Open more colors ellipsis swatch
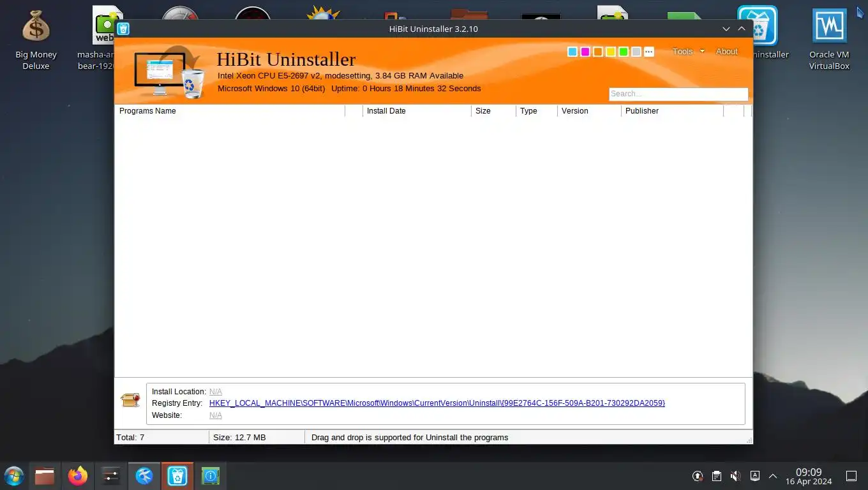868x490 pixels. (x=648, y=52)
